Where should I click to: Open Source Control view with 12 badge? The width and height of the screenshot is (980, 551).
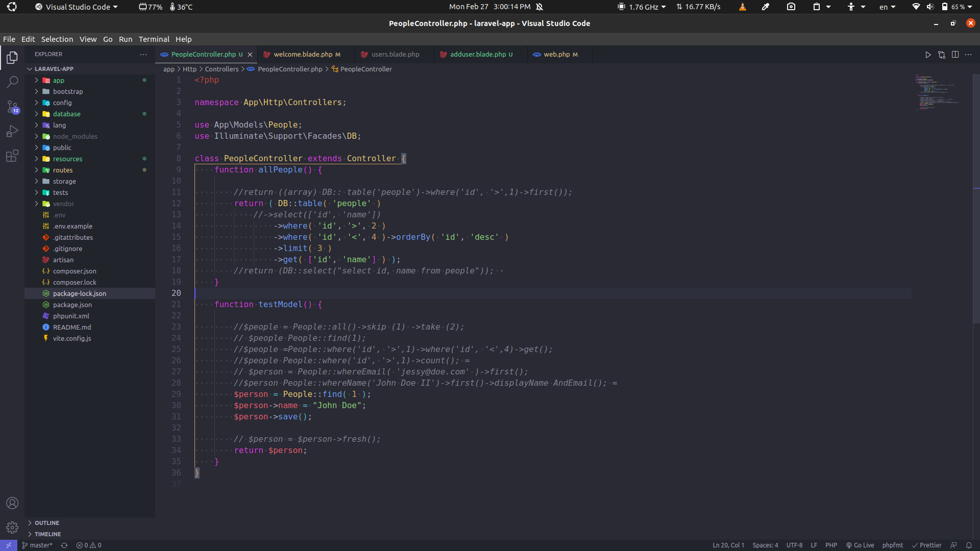(12, 107)
